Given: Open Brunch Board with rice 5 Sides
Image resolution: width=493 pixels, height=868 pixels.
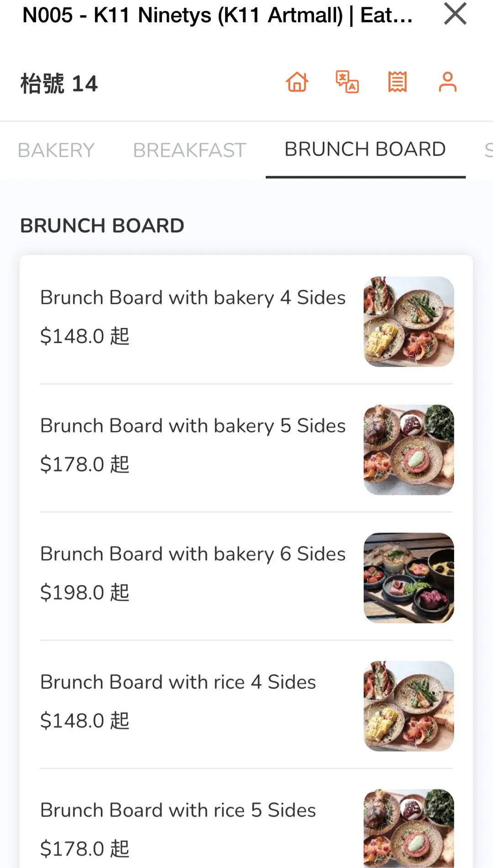Looking at the screenshot, I should (x=178, y=810).
